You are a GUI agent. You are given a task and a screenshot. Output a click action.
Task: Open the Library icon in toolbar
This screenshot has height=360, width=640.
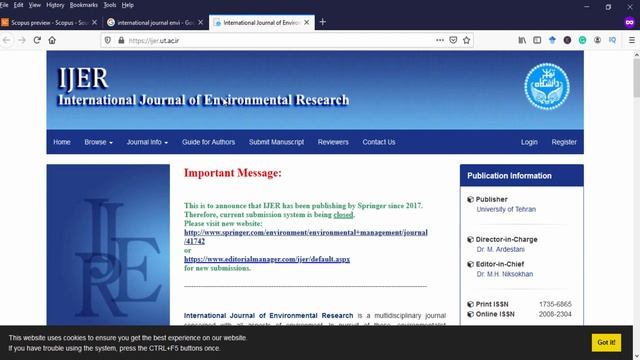click(x=522, y=40)
